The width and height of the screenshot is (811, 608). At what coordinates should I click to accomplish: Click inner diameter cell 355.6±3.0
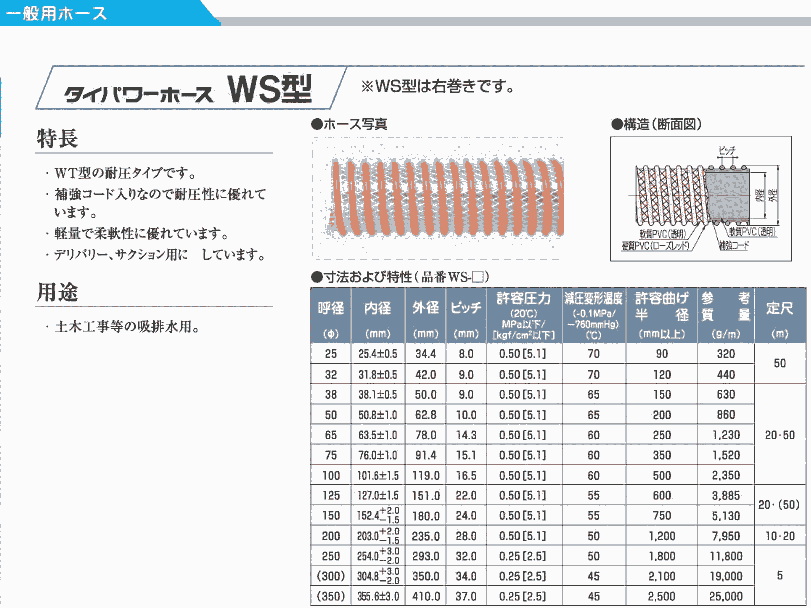coord(378,596)
